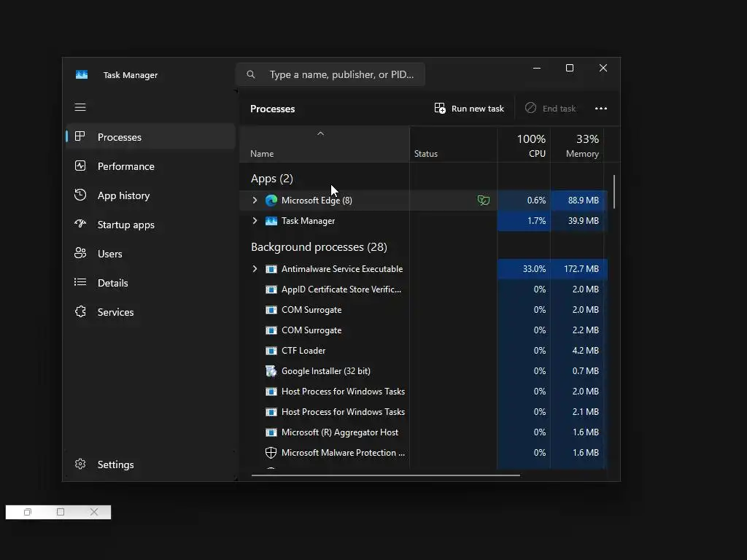Toggle the hamburger navigation menu
747x560 pixels.
[80, 107]
